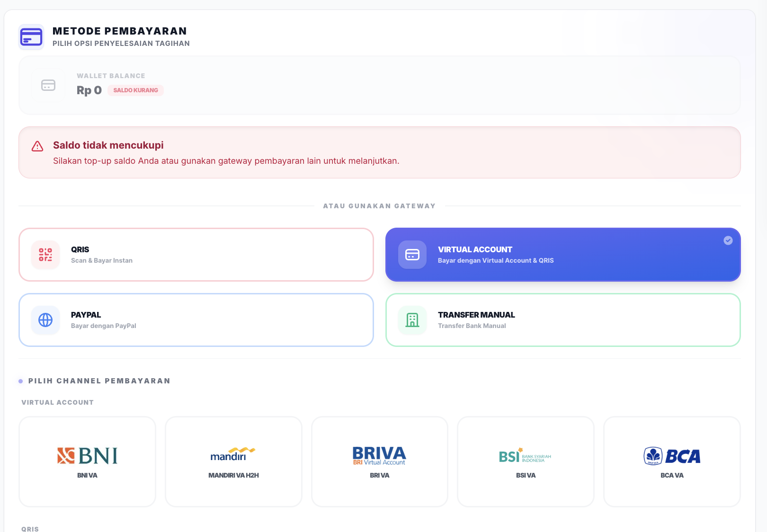Click the Virtual Account card icon

(412, 255)
